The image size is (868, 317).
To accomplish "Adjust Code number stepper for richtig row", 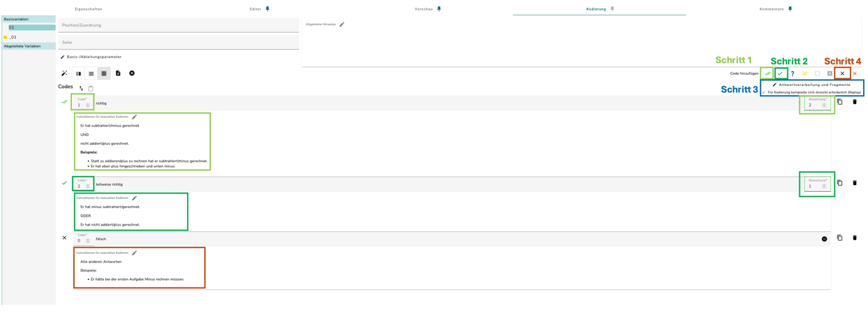I will coord(88,105).
